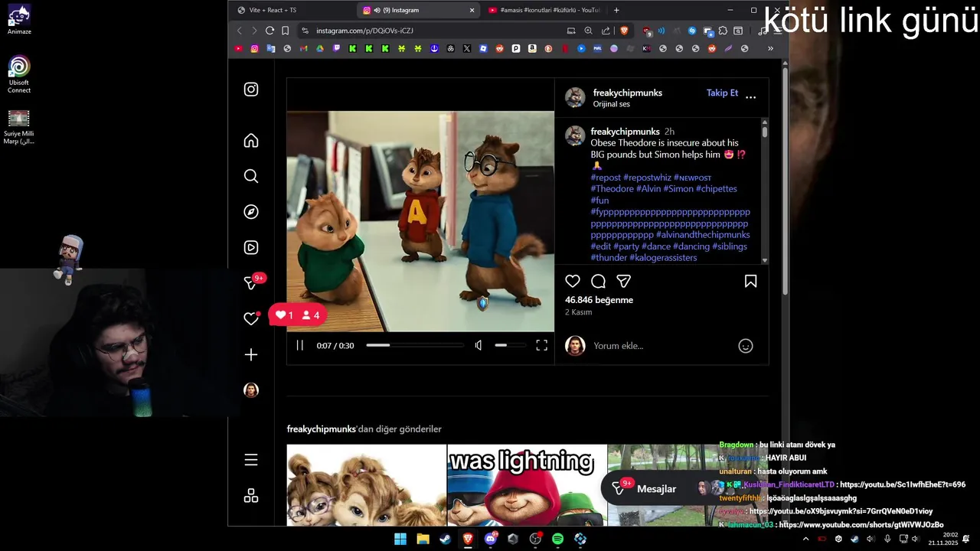This screenshot has width=980, height=551.
Task: Like the post with the heart icon
Action: point(573,281)
